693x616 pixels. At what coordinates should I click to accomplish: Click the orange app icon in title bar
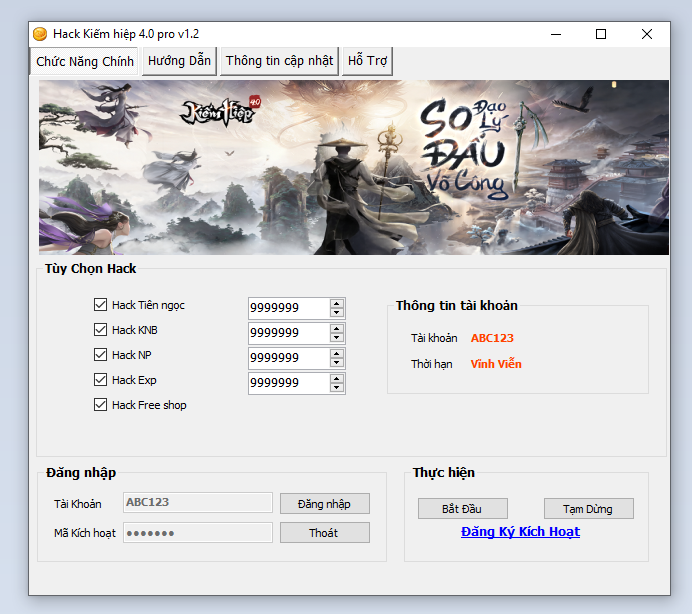(40, 34)
